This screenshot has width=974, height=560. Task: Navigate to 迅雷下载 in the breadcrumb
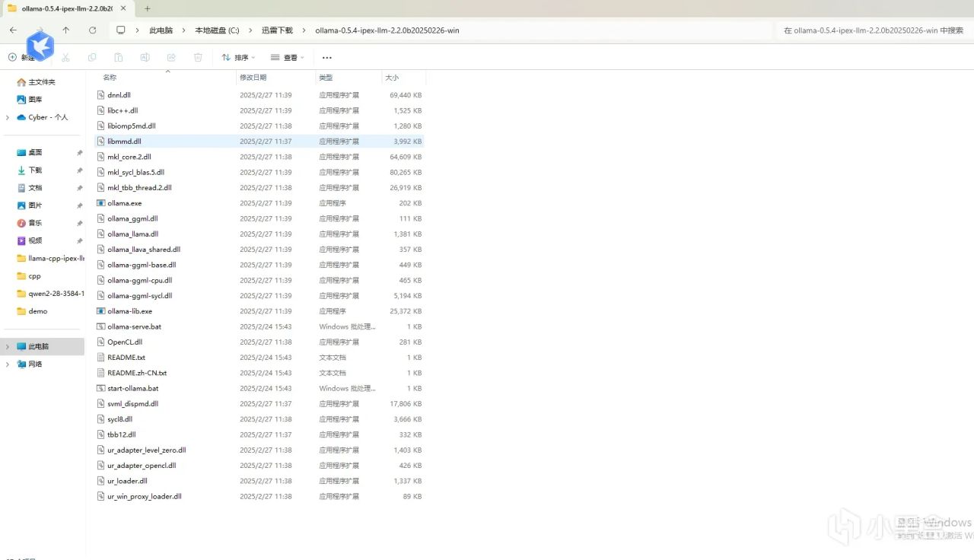(x=277, y=30)
